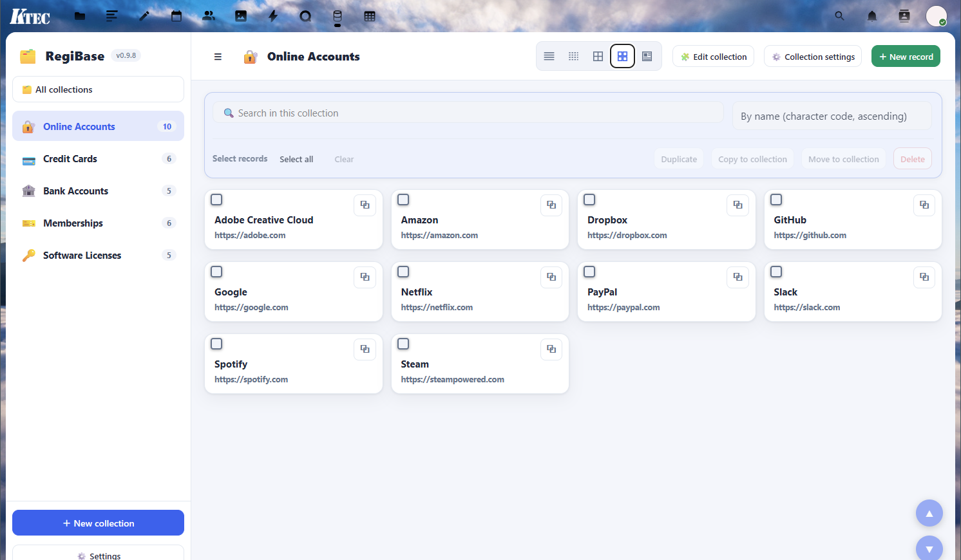
Task: Click the database cylinder icon
Action: tap(338, 16)
